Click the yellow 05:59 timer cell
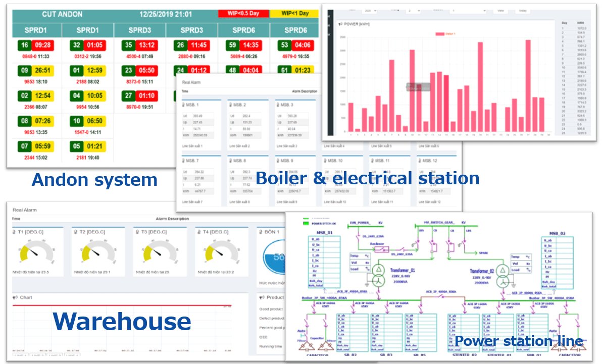The height and width of the screenshot is (364, 602). click(x=42, y=146)
